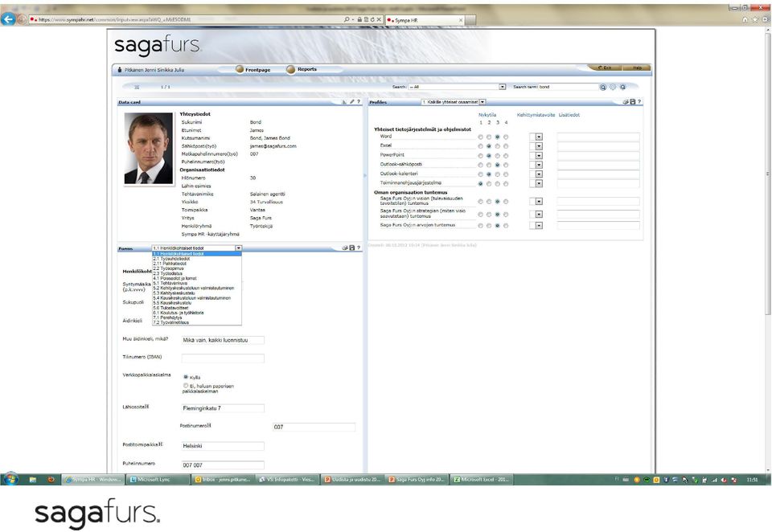This screenshot has height=532, width=772.
Task: Switch to Microsoft Excel taskbar window
Action: tap(482, 479)
